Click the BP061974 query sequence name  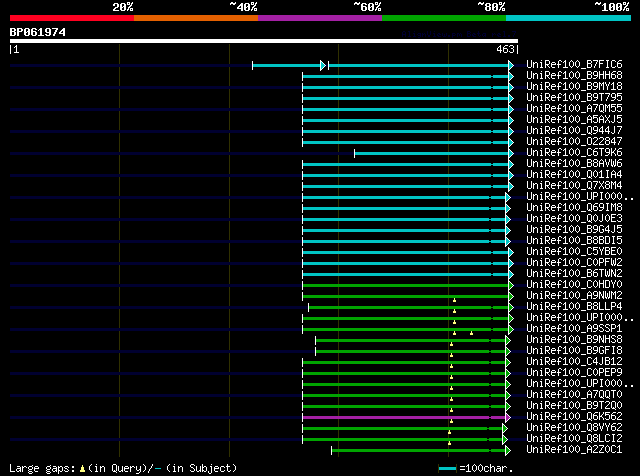point(38,32)
